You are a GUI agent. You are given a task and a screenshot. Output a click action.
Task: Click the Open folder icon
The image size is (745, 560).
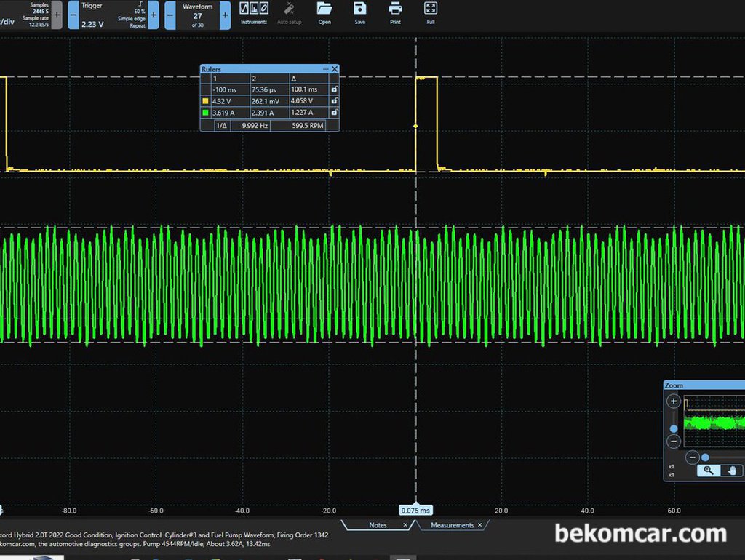tap(324, 13)
